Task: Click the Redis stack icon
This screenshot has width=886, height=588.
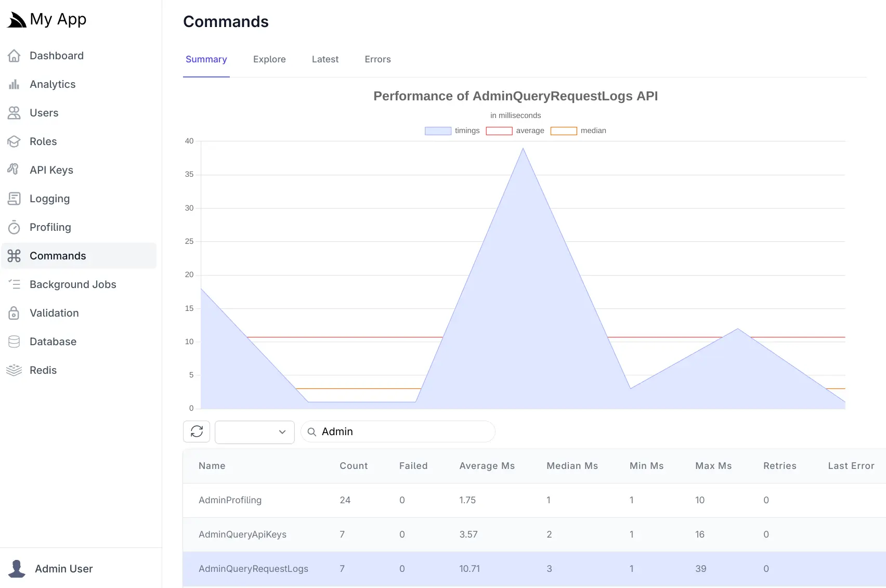Action: click(x=14, y=370)
